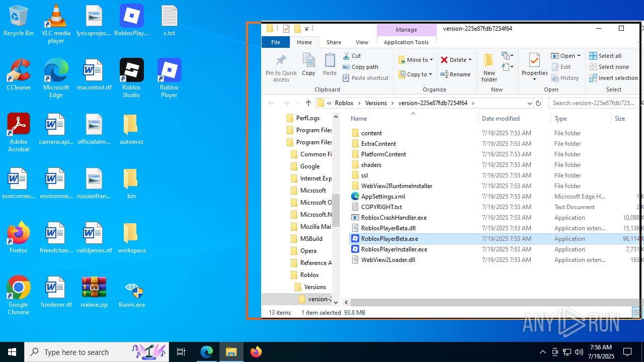644x362 pixels.
Task: Expand path chevron after Versions breadcrumb
Action: point(392,103)
